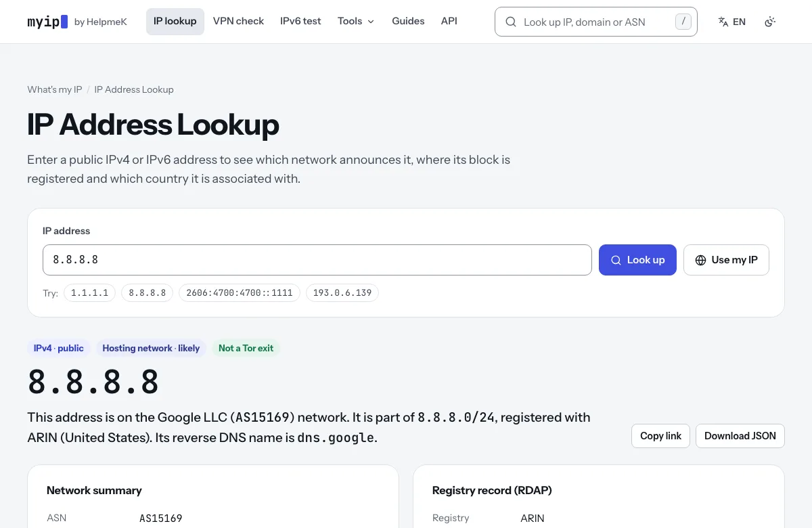Choose the 193.0.6.139 example chip
This screenshot has width=812, height=528.
342,293
